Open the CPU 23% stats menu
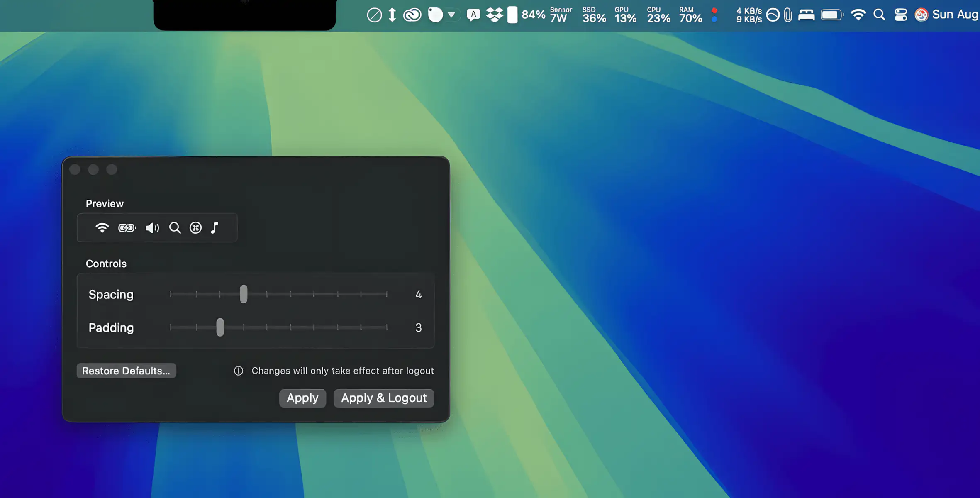This screenshot has height=498, width=980. pyautogui.click(x=658, y=15)
